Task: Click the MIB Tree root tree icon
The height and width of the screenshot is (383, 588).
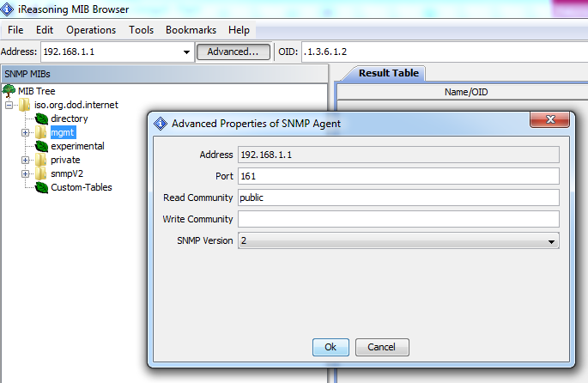Action: tap(9, 91)
